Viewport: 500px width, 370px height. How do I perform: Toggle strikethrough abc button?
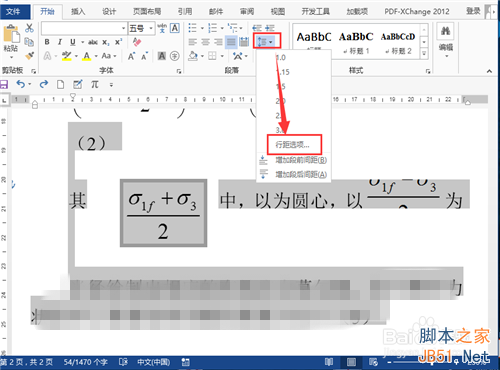[93, 42]
